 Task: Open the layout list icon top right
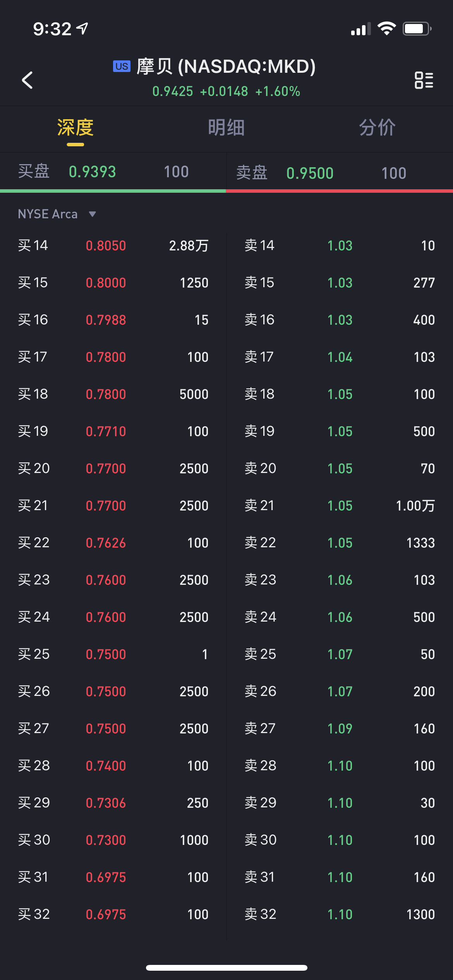[x=424, y=80]
